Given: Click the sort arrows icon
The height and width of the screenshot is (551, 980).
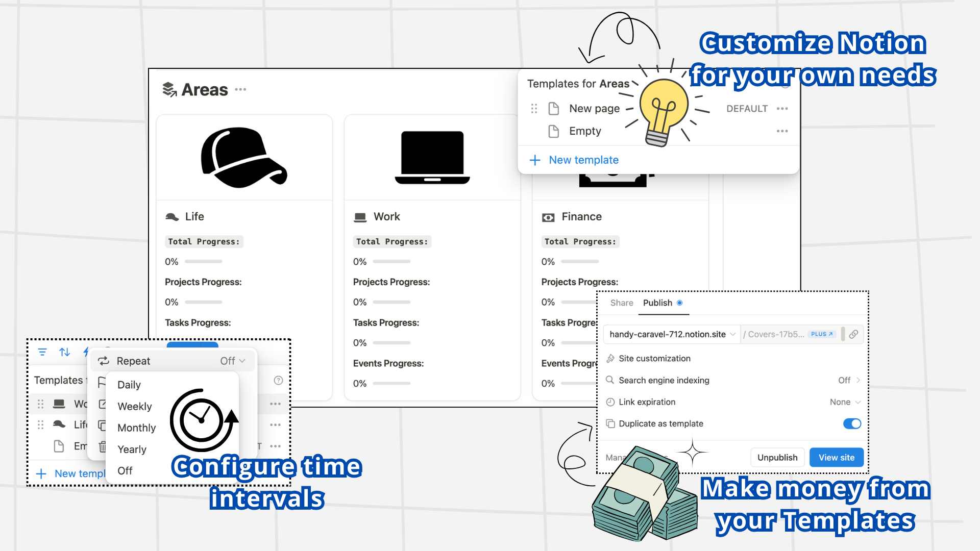Looking at the screenshot, I should (x=65, y=352).
